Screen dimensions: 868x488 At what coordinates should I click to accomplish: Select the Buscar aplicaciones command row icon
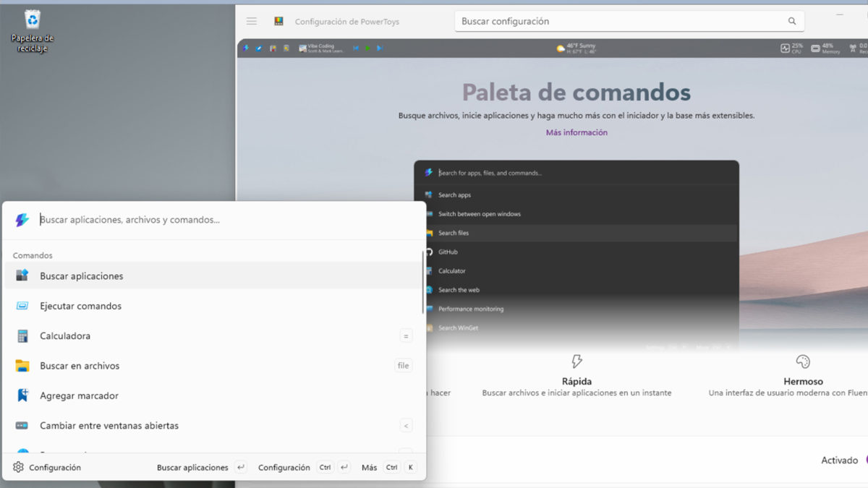point(22,275)
